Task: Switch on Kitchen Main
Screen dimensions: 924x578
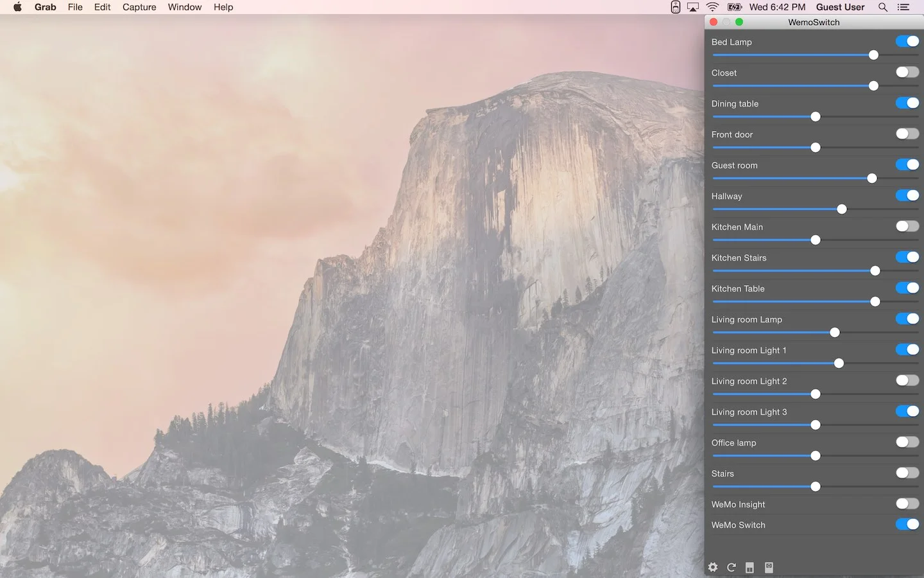Action: (907, 226)
